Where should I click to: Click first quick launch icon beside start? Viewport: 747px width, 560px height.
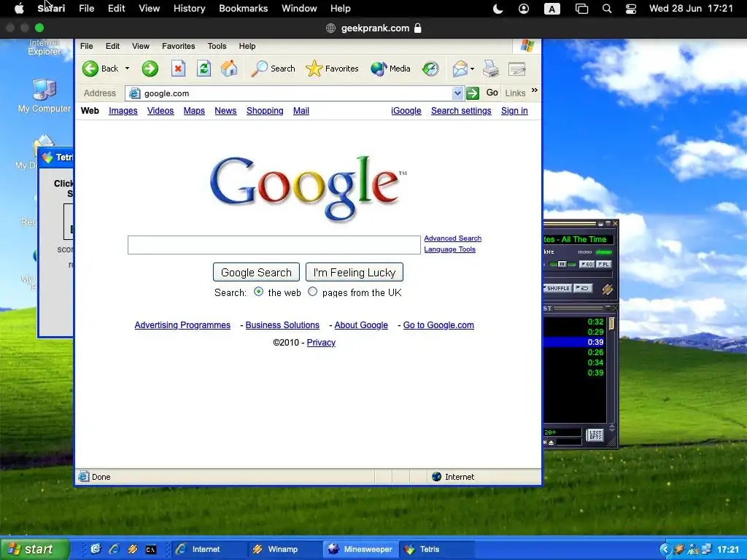point(96,549)
